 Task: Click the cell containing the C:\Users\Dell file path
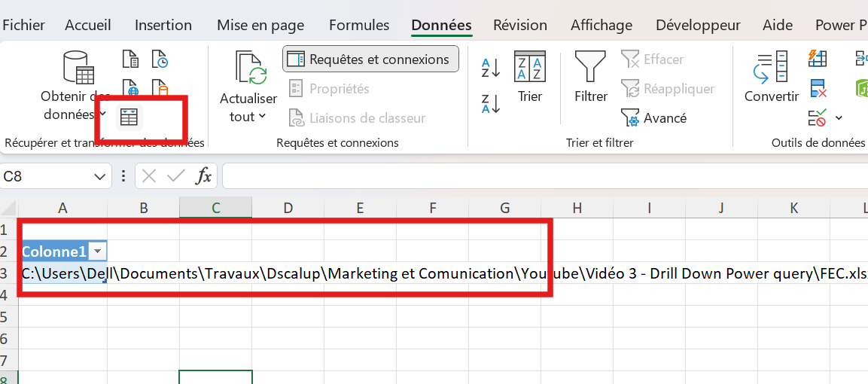[62, 273]
